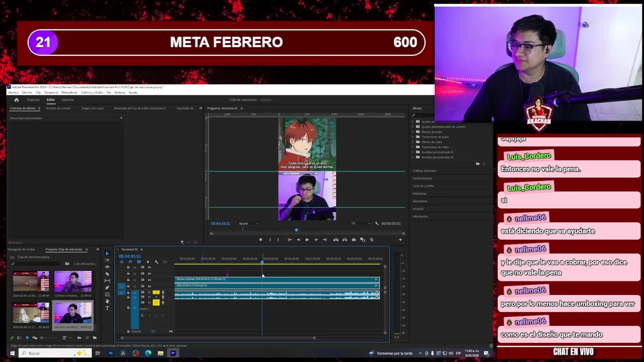Screen dimensions: 644x362
Task: Switch to Importar workspace tab
Action: (x=33, y=100)
